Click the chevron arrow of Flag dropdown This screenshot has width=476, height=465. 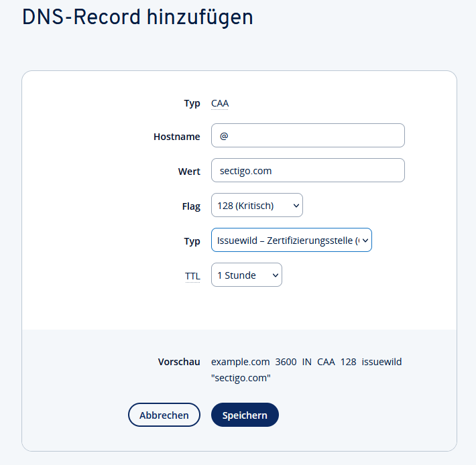296,206
